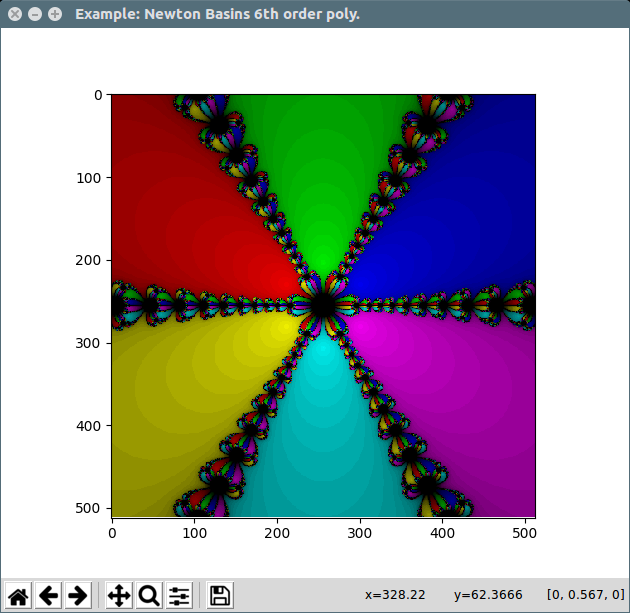
Task: Click the black center of the fractal
Action: pos(323,306)
